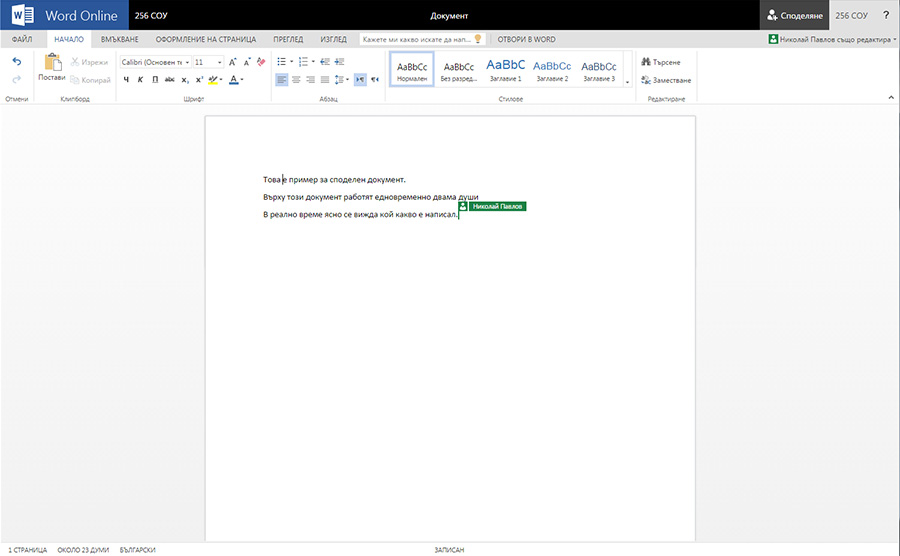
Task: Select align left paragraph option
Action: [x=281, y=80]
